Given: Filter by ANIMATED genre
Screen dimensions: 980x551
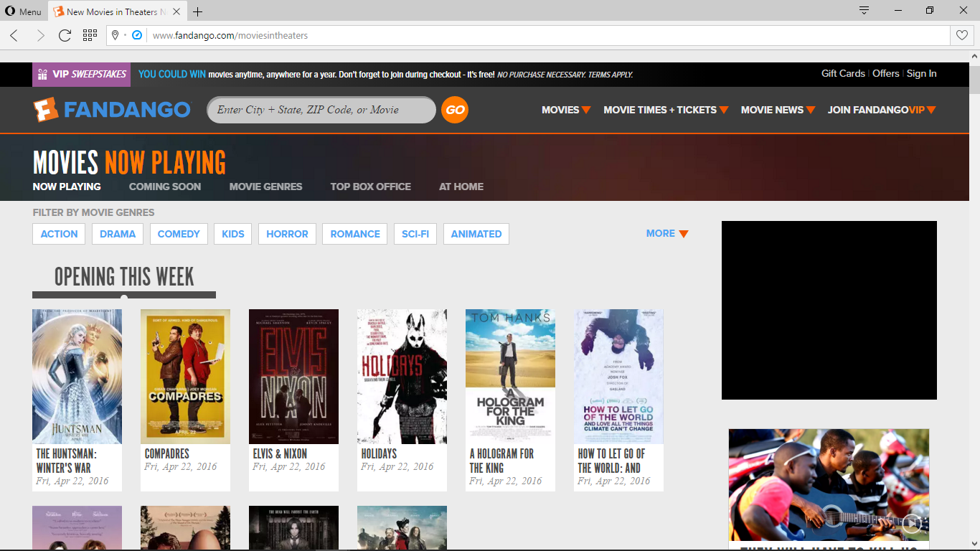Looking at the screenshot, I should click(x=476, y=234).
